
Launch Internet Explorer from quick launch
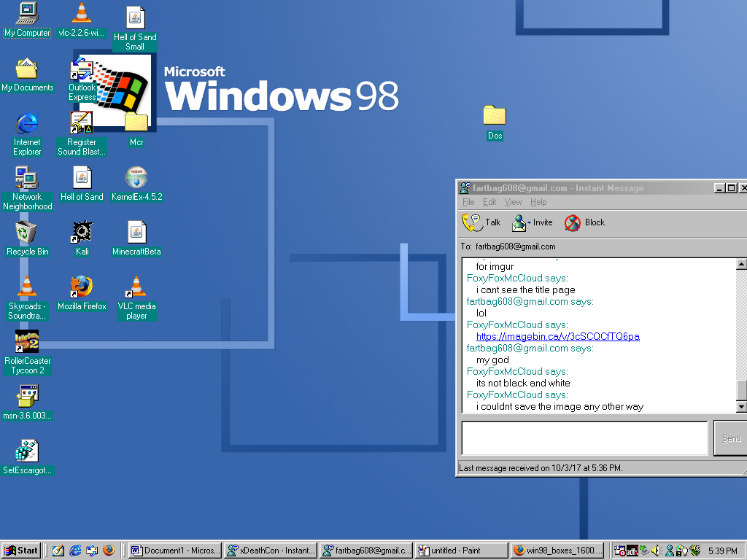click(75, 551)
